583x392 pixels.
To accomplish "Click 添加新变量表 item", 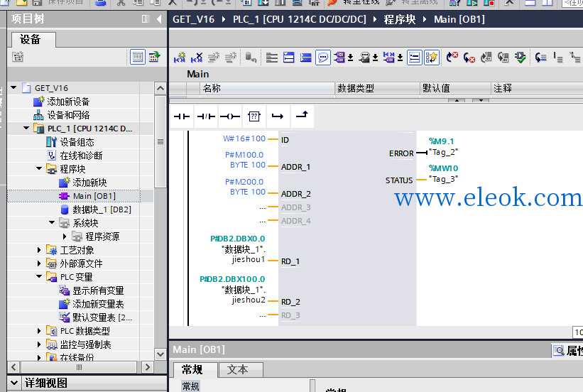I will click(x=98, y=304).
